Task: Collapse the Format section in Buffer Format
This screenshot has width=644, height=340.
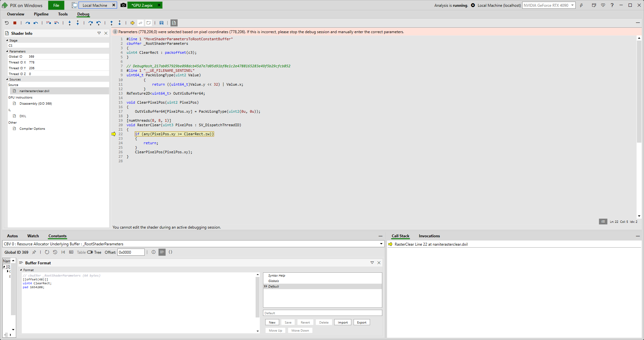Action: point(21,270)
